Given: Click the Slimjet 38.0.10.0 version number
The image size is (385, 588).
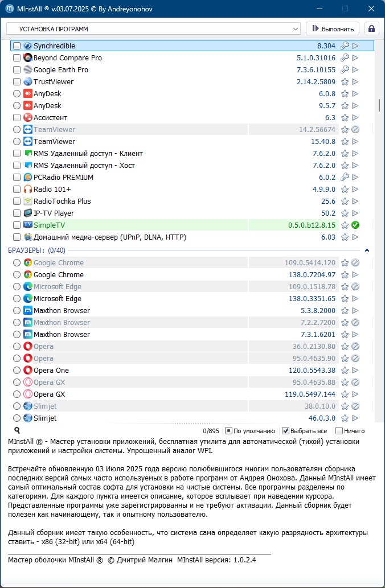Looking at the screenshot, I should (x=320, y=406).
